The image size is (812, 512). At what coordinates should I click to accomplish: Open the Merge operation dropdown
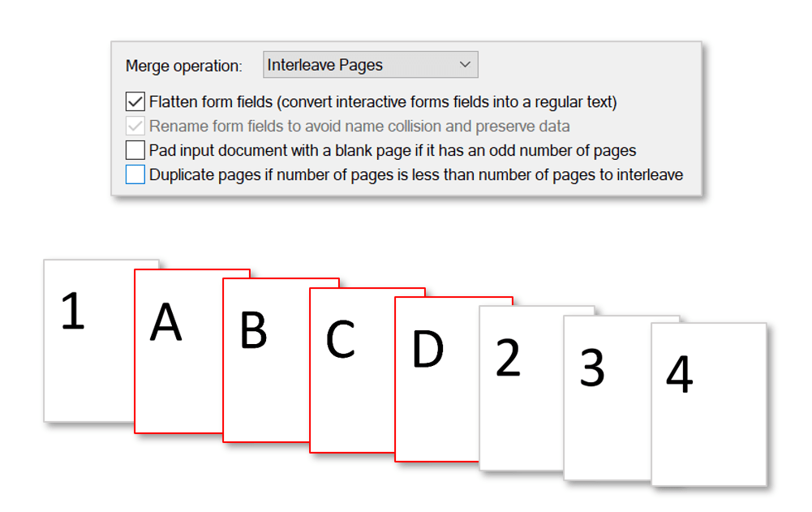370,65
